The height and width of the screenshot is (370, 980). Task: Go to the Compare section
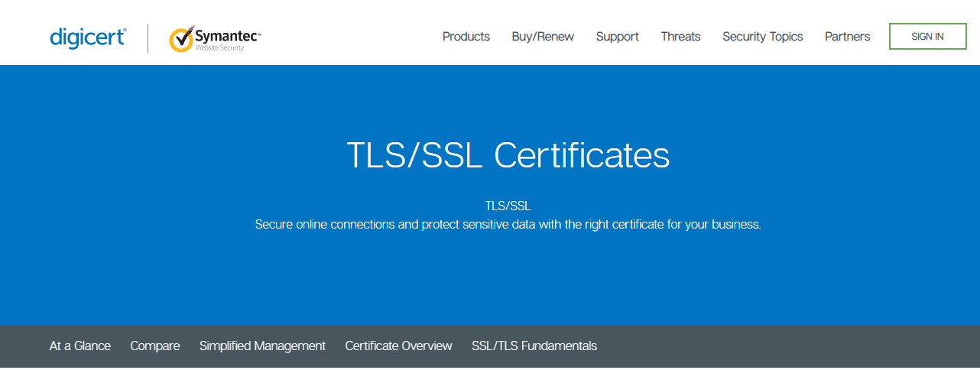(x=155, y=346)
